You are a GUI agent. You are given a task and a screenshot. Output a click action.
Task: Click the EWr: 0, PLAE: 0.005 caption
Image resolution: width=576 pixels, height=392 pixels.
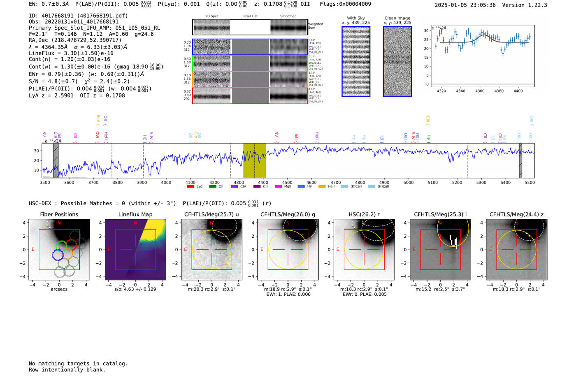pyautogui.click(x=365, y=295)
